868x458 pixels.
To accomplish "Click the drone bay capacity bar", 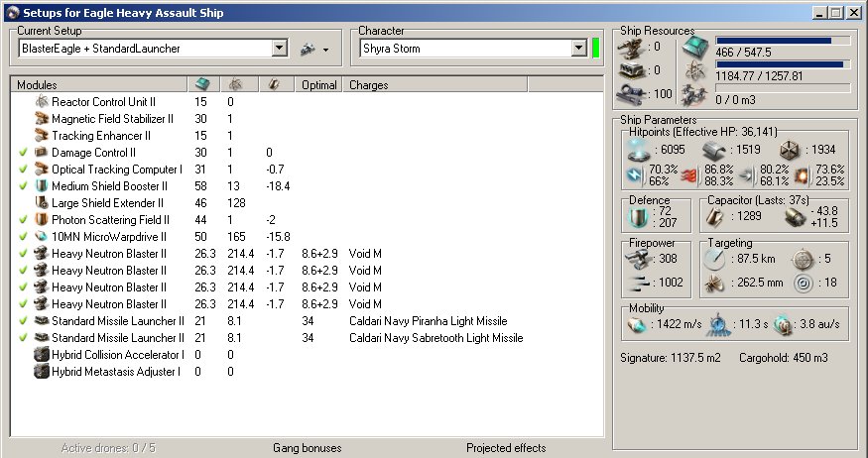I will [783, 88].
